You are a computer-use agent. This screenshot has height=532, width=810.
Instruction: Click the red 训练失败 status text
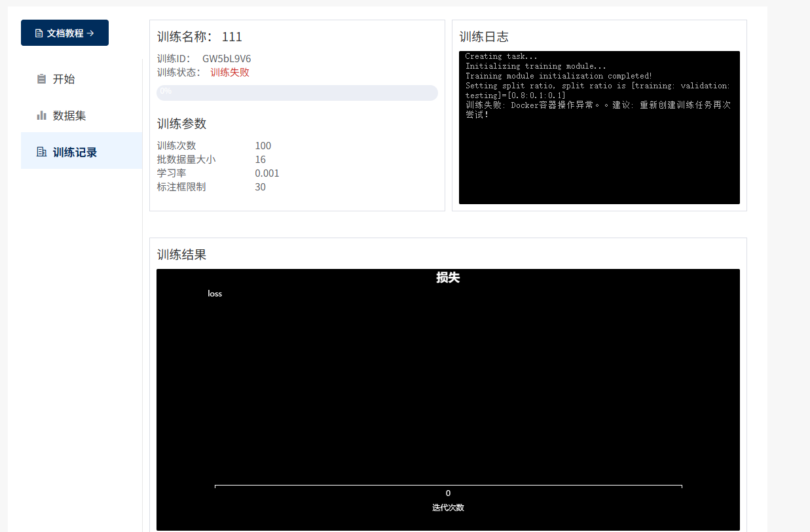click(230, 72)
